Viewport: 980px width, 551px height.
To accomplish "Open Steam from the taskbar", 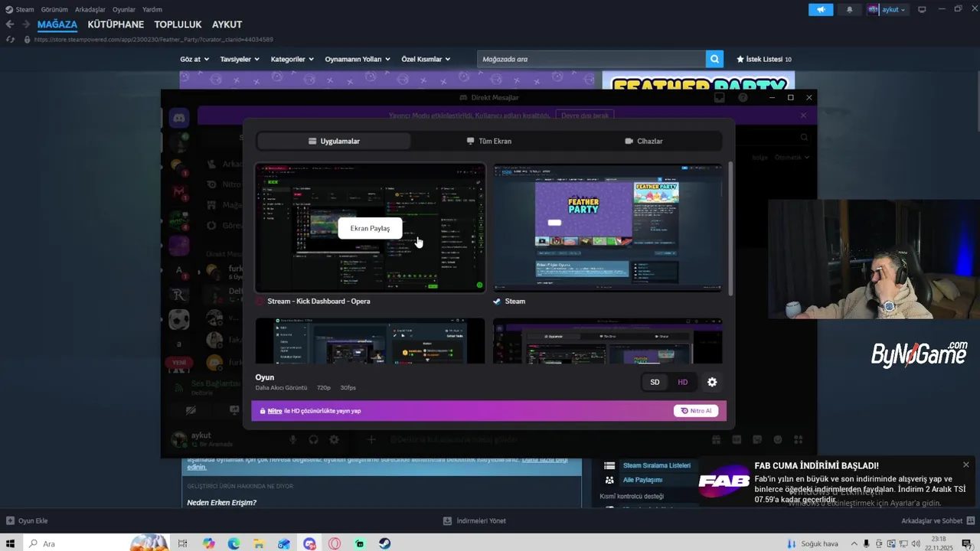I will 384,543.
